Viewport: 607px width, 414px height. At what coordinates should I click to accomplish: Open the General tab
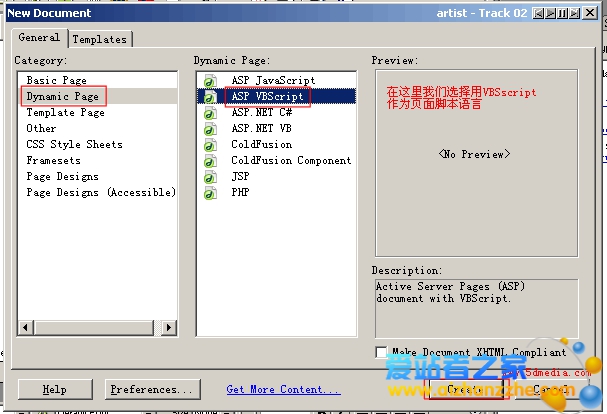39,37
